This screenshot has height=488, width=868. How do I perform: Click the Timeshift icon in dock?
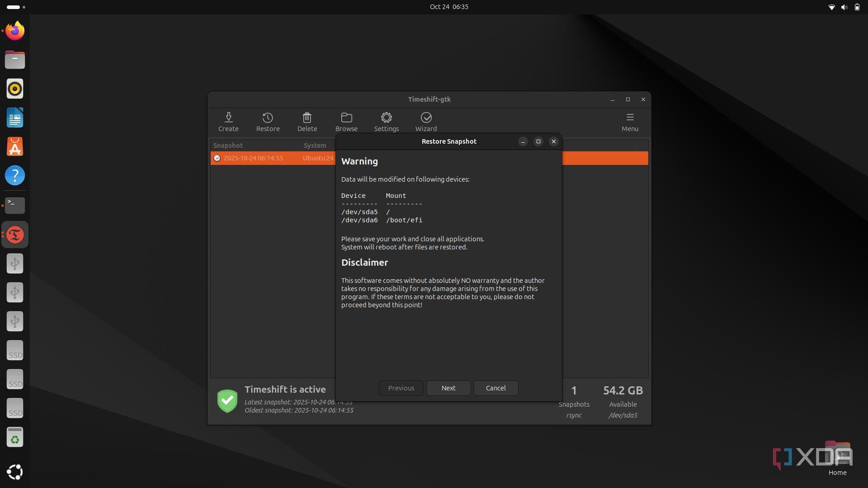[x=15, y=235]
